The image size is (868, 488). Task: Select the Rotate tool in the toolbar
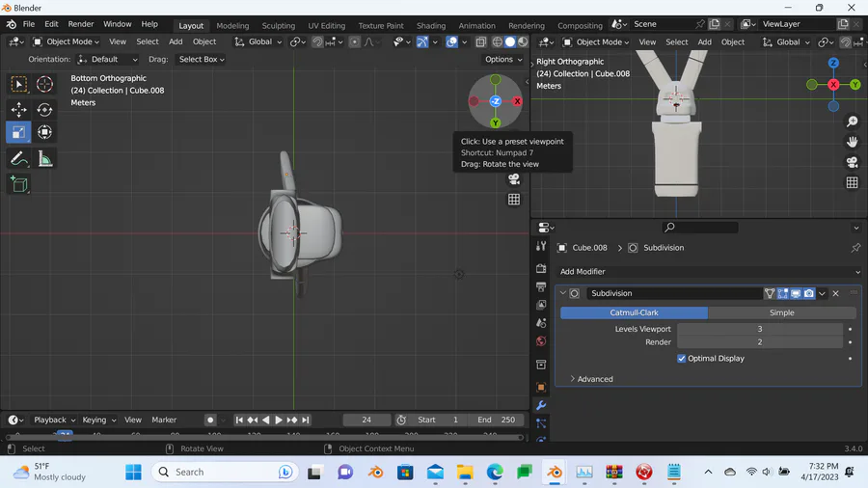click(44, 110)
